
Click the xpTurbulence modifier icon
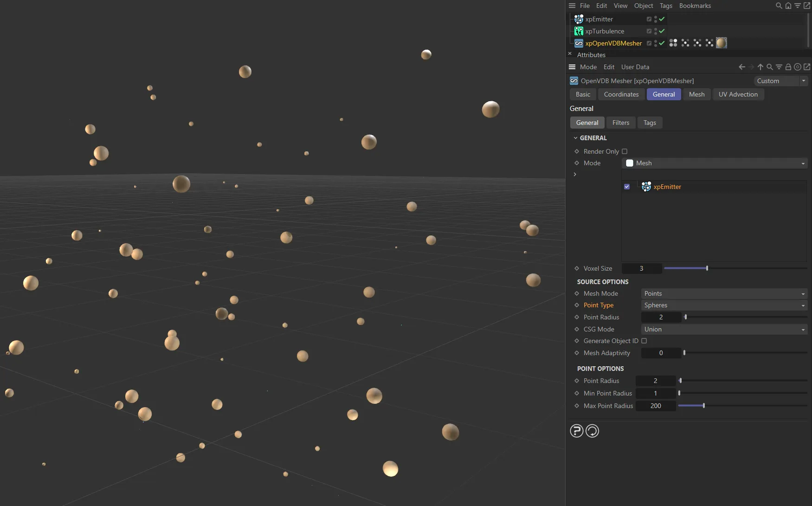point(578,31)
